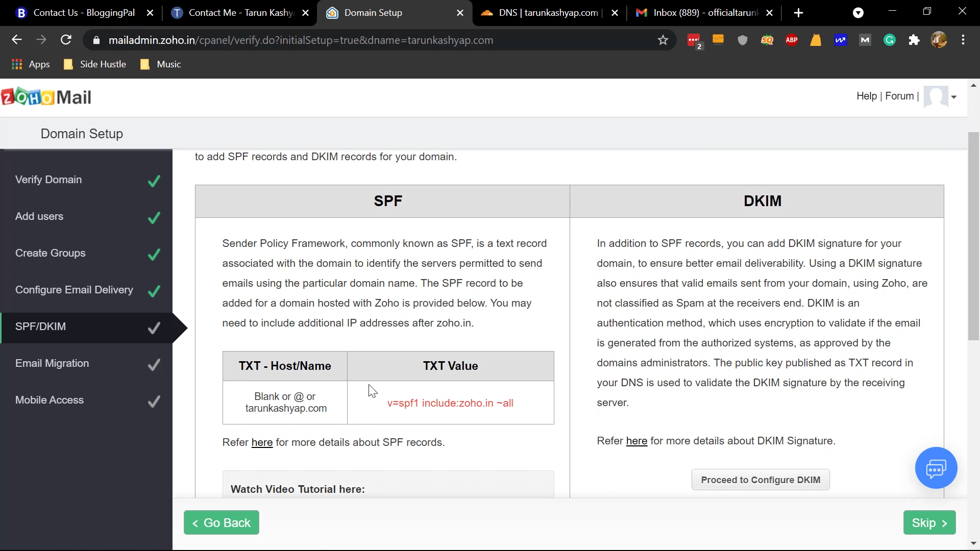Expand the Forum link in top navigation
Viewport: 980px width, 551px height.
[900, 95]
